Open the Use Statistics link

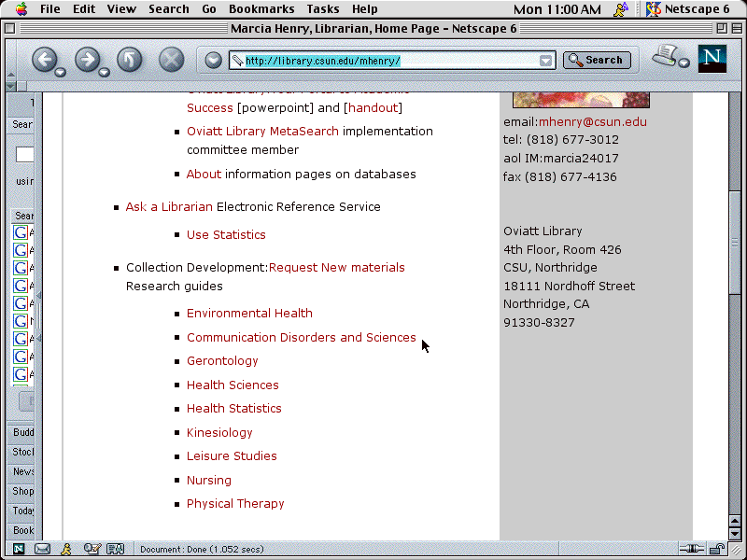click(x=226, y=235)
